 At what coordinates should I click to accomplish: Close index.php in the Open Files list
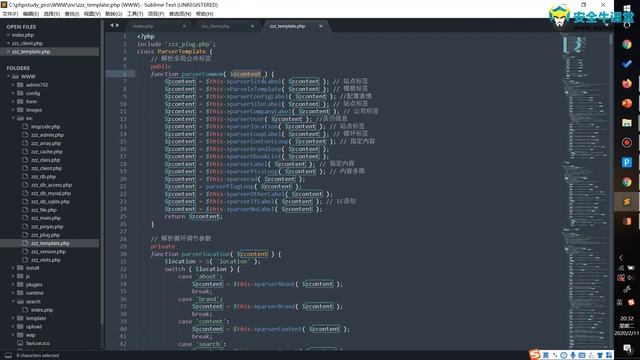click(x=8, y=35)
